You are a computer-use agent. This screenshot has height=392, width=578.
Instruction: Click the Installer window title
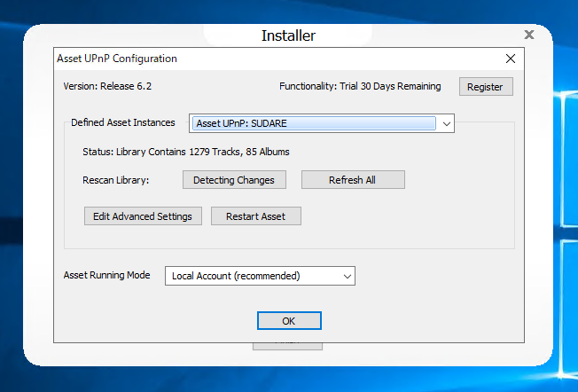click(x=288, y=35)
